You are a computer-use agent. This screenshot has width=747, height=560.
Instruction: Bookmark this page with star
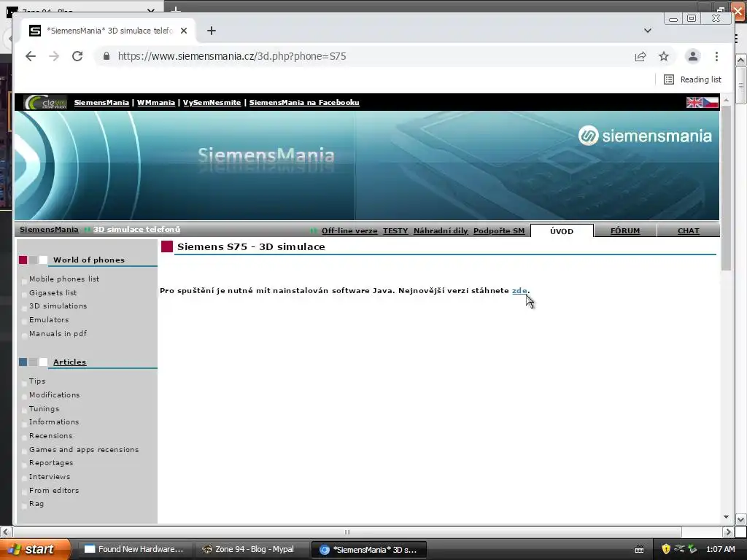point(664,56)
